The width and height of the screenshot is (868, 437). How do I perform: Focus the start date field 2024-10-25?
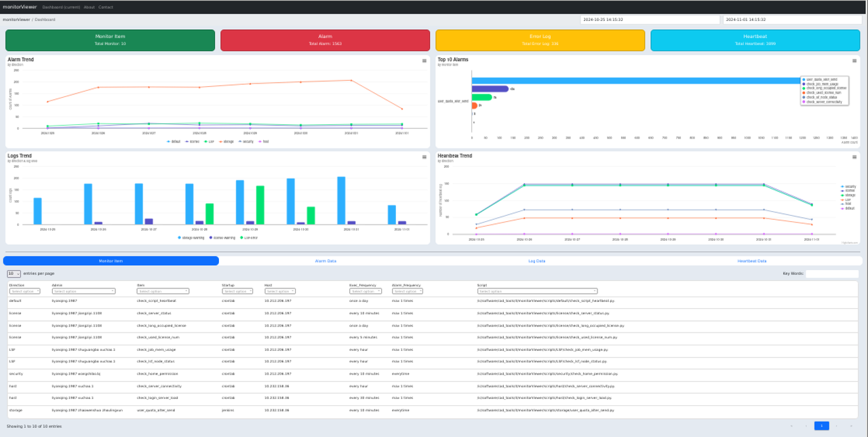click(650, 20)
